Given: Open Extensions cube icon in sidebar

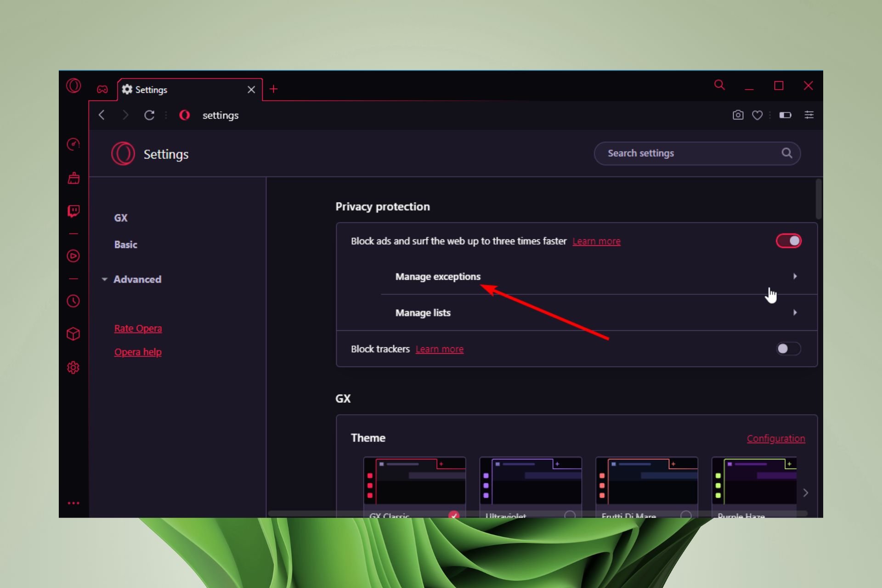Looking at the screenshot, I should tap(73, 334).
